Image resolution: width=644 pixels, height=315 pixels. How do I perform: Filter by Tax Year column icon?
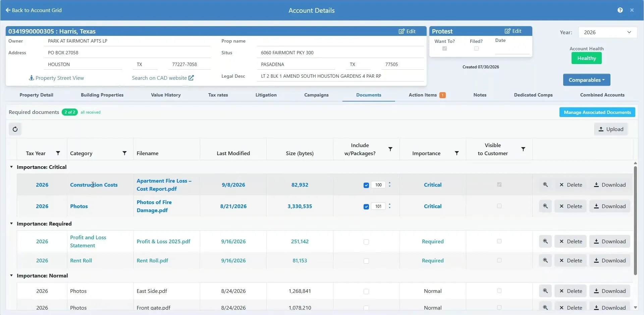58,153
